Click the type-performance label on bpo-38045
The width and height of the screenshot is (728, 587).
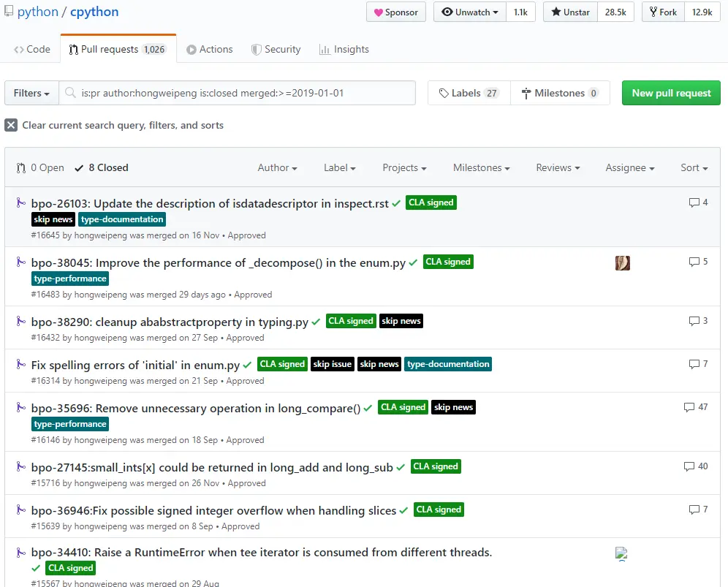tap(70, 279)
